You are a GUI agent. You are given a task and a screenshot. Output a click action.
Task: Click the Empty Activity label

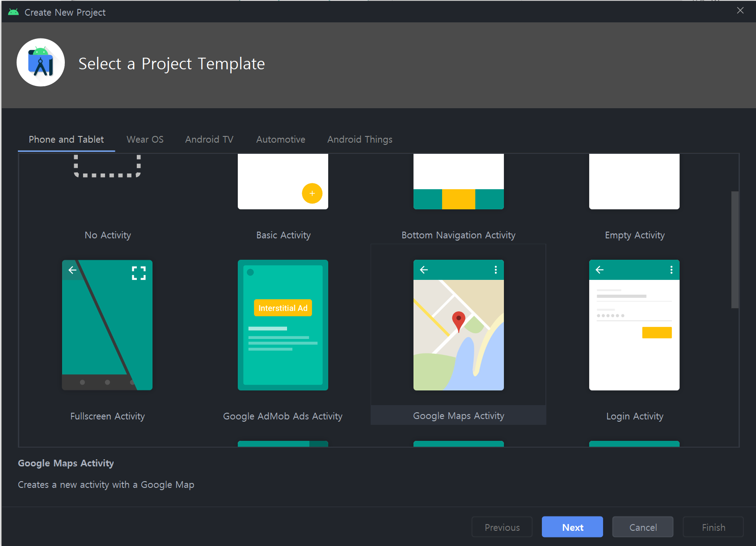pos(635,235)
